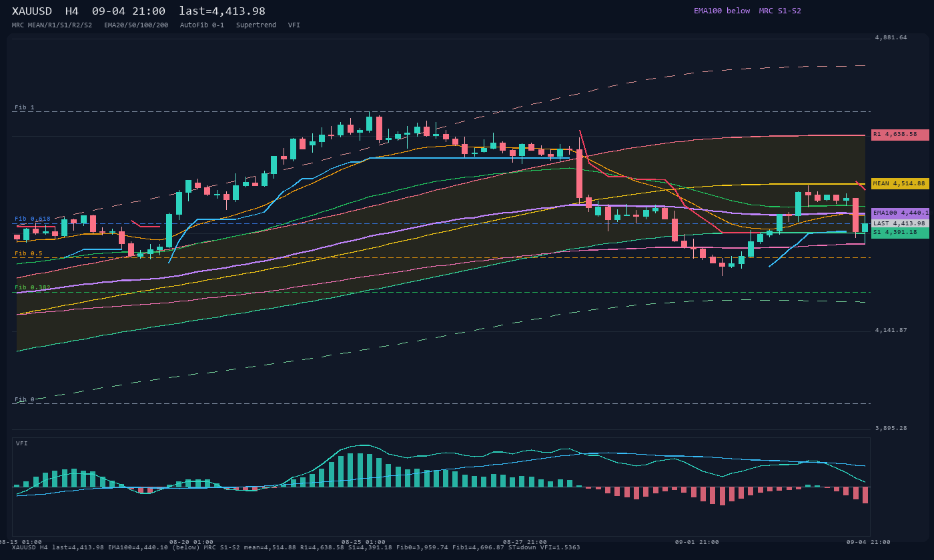Click the VFI label in the lower panel
The width and height of the screenshot is (934, 560).
pos(22,443)
